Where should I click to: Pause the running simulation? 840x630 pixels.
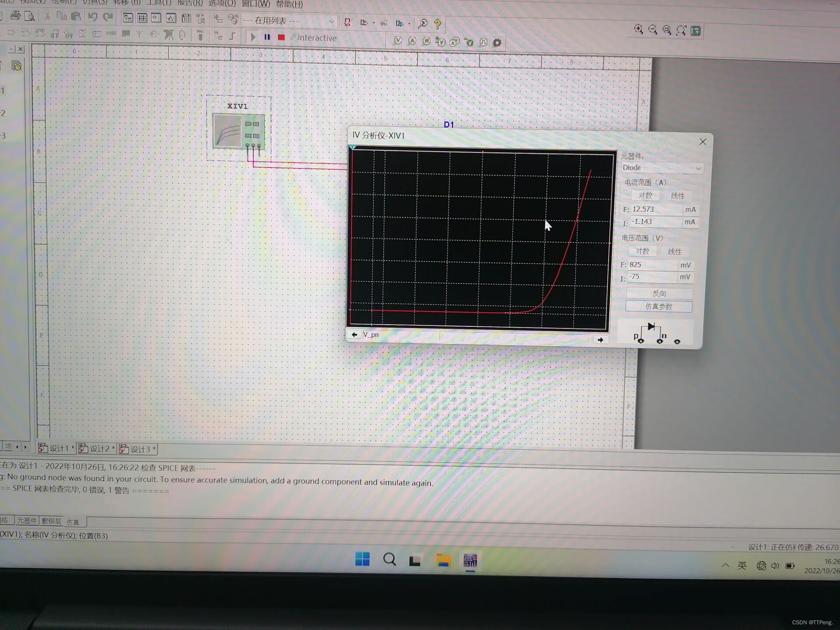pos(267,37)
